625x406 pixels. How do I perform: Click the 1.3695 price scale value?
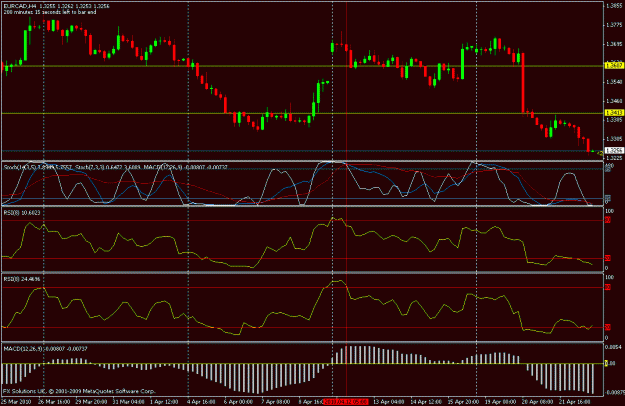point(614,44)
